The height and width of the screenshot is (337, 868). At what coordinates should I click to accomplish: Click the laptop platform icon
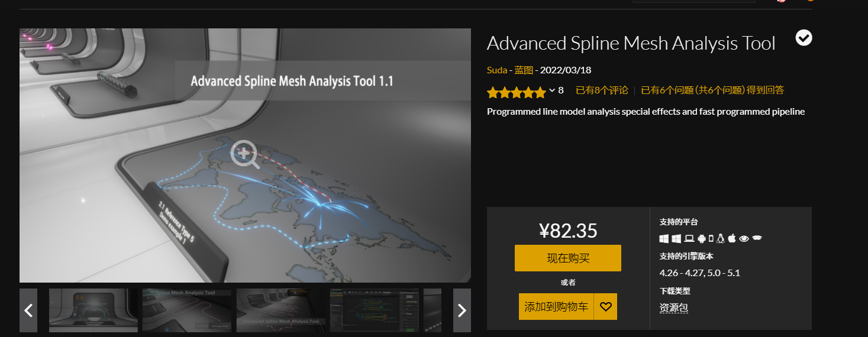(689, 239)
